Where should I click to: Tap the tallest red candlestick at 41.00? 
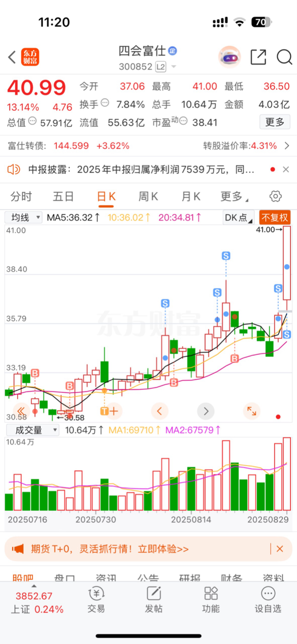(287, 263)
